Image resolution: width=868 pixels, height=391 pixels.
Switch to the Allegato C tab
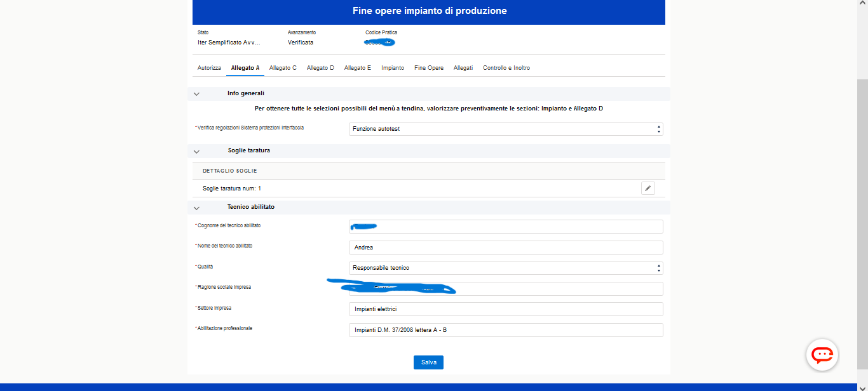[x=283, y=68]
